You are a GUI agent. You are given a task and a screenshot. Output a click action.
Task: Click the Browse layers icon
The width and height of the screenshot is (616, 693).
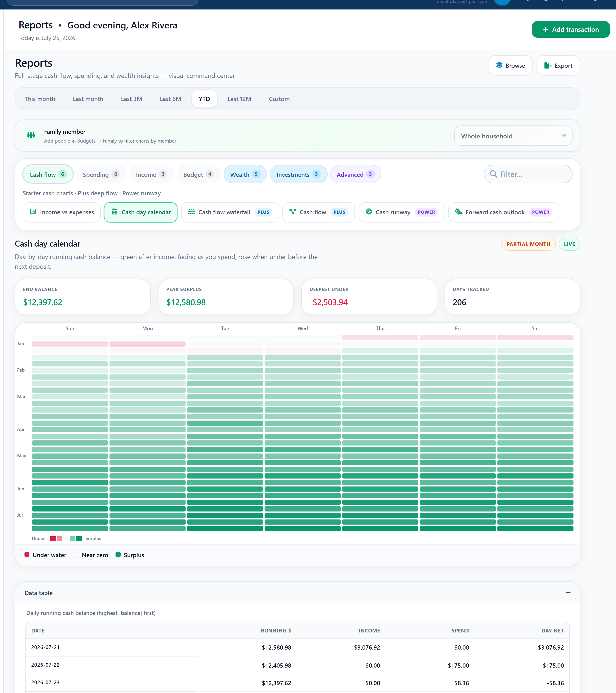[x=499, y=65]
